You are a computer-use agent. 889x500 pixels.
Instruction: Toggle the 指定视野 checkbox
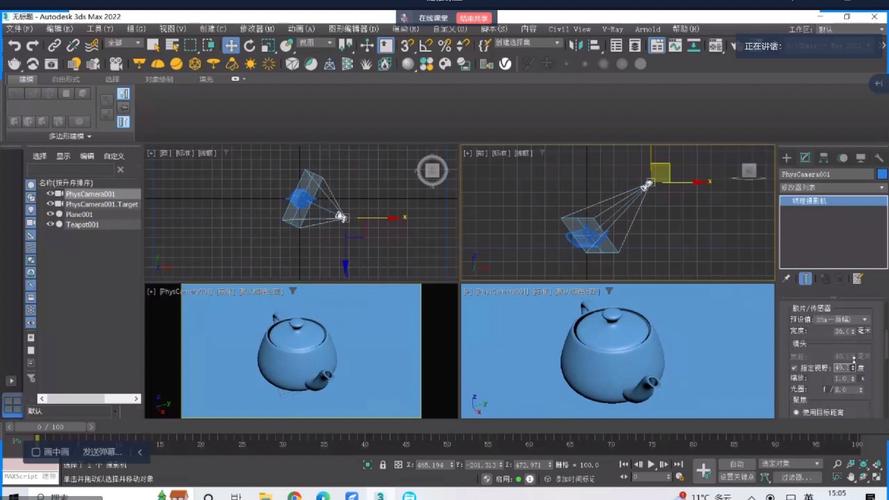(795, 368)
